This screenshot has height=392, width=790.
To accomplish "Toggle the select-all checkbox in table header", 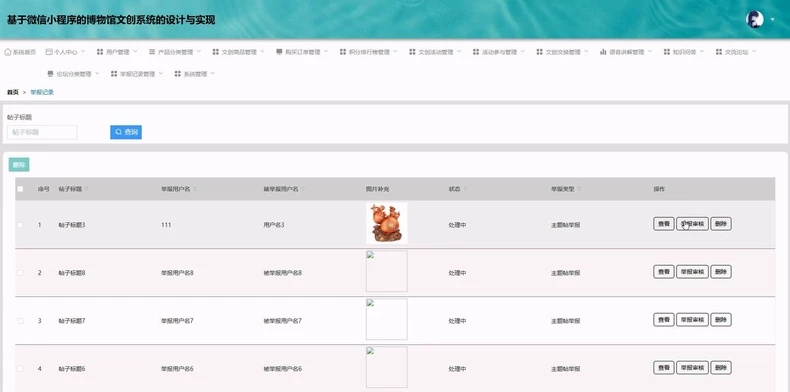I will click(20, 189).
